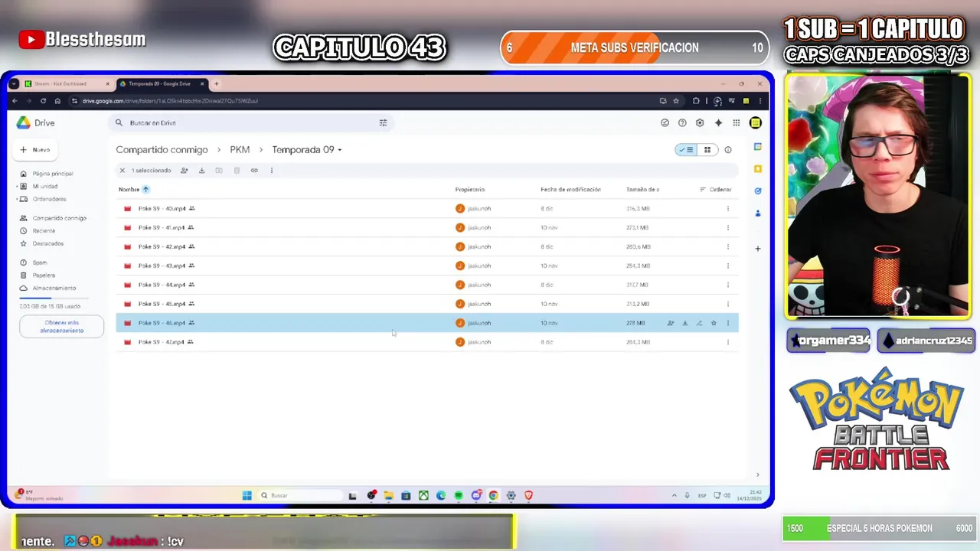Go back in browser

pos(15,101)
